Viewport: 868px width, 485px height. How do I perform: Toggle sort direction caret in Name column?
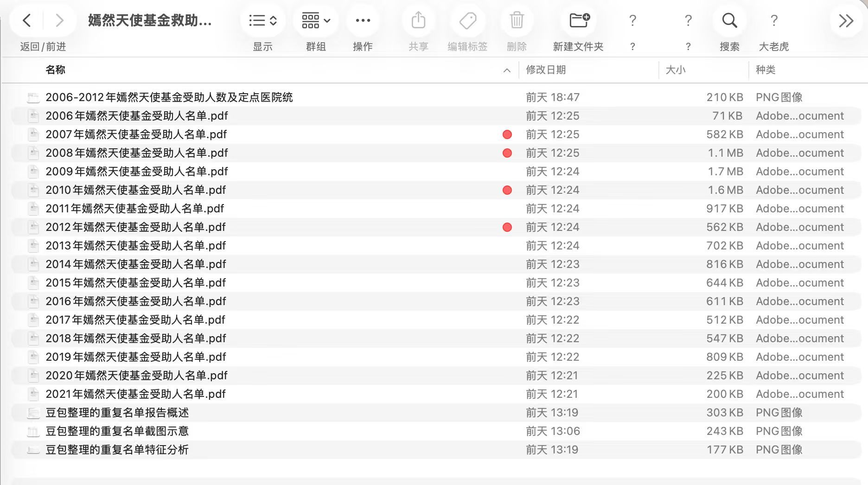pos(507,70)
